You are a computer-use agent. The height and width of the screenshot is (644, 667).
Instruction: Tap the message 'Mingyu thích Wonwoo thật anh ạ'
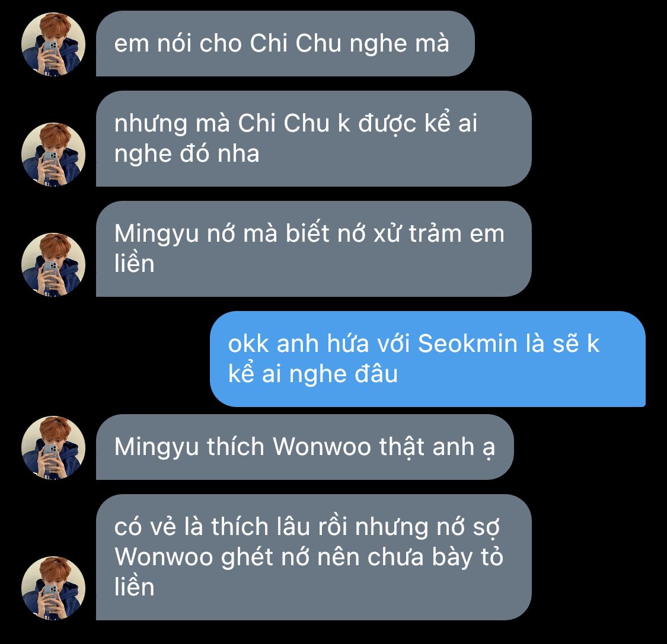pos(305,447)
